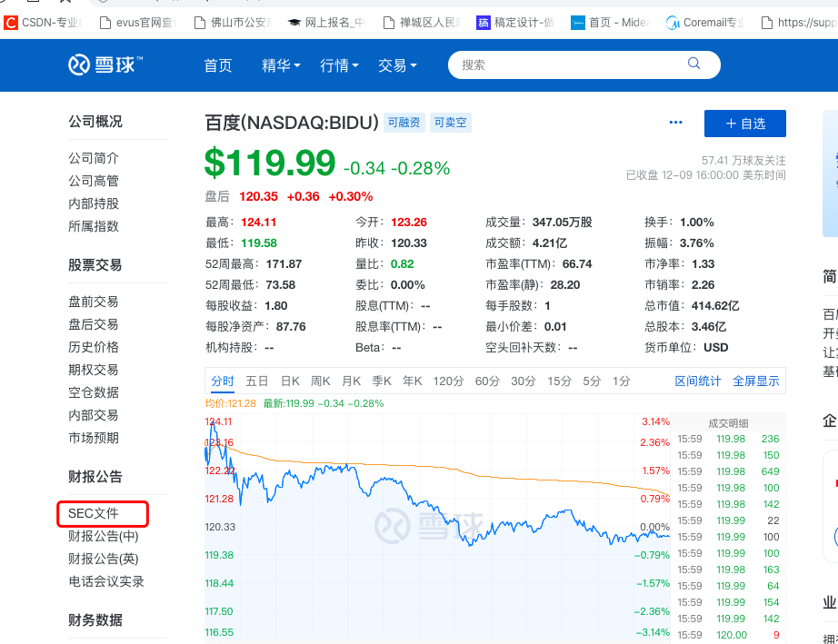Click trade row with volume 649
Screen dimensions: 838x644
(728, 471)
